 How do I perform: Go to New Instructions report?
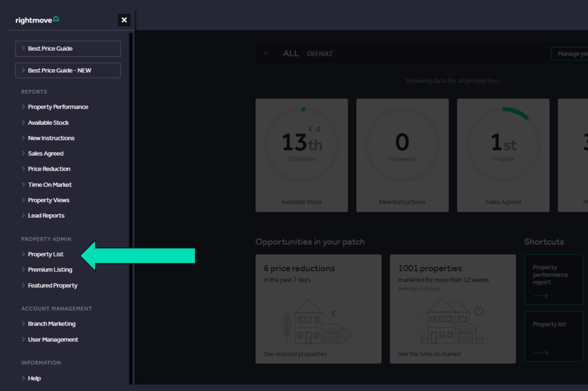51,138
